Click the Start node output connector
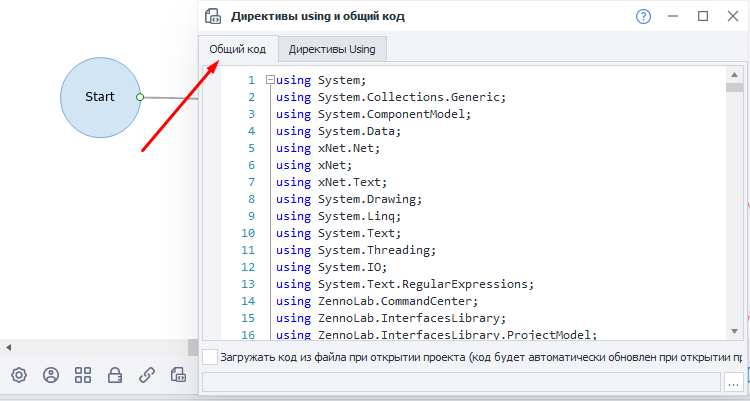The image size is (750, 401). coord(140,97)
